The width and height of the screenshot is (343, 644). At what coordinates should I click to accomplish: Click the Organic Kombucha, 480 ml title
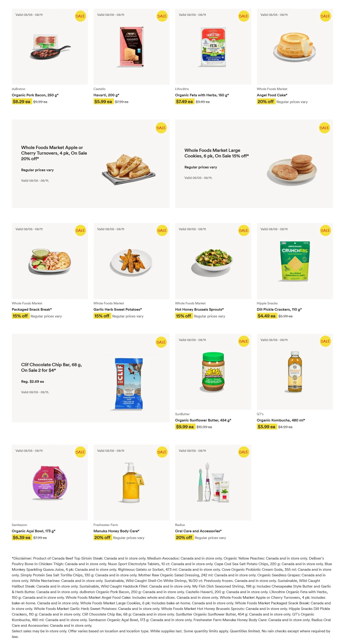[281, 420]
